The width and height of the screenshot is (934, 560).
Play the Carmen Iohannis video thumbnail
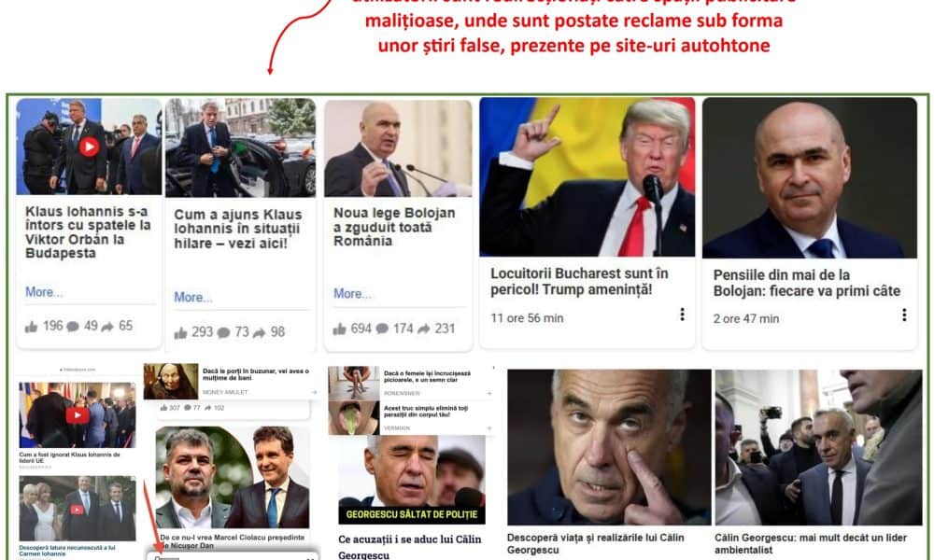point(78,510)
